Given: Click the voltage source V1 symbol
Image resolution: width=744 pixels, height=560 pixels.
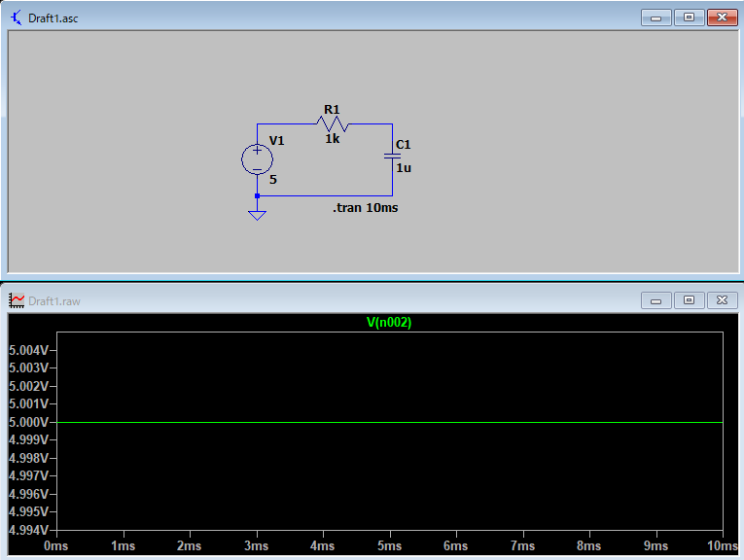Looking at the screenshot, I should pos(257,159).
